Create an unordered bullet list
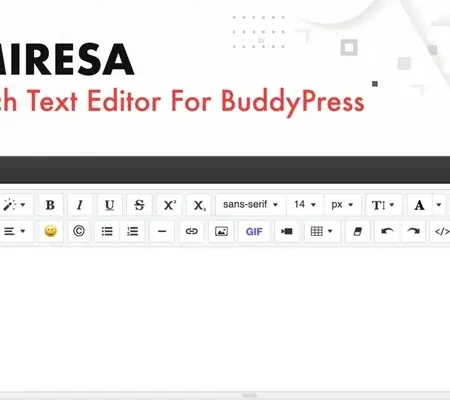The width and height of the screenshot is (450, 400). [107, 231]
